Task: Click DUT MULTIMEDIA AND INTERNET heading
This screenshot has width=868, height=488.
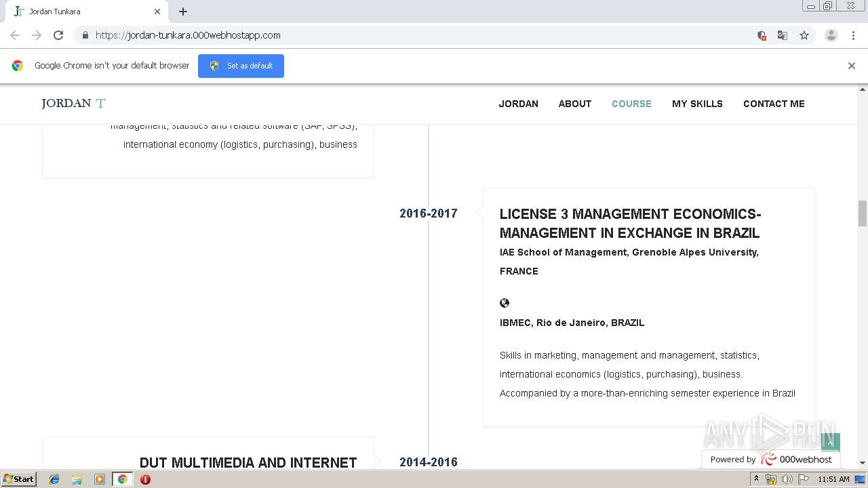Action: pyautogui.click(x=248, y=462)
